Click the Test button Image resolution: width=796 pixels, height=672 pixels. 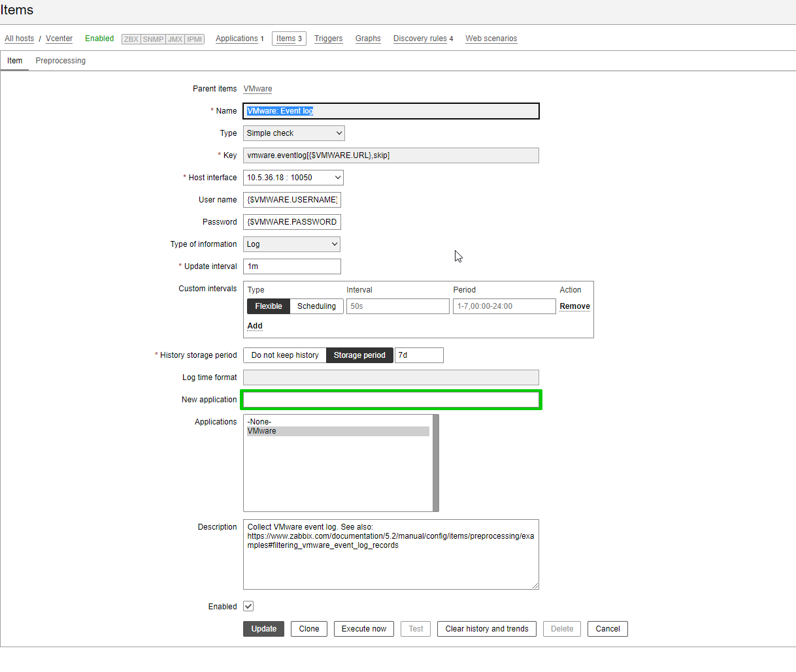(x=416, y=629)
